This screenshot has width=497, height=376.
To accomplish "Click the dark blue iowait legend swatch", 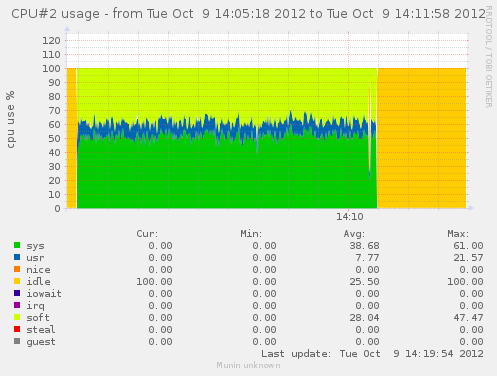I will pos(17,293).
